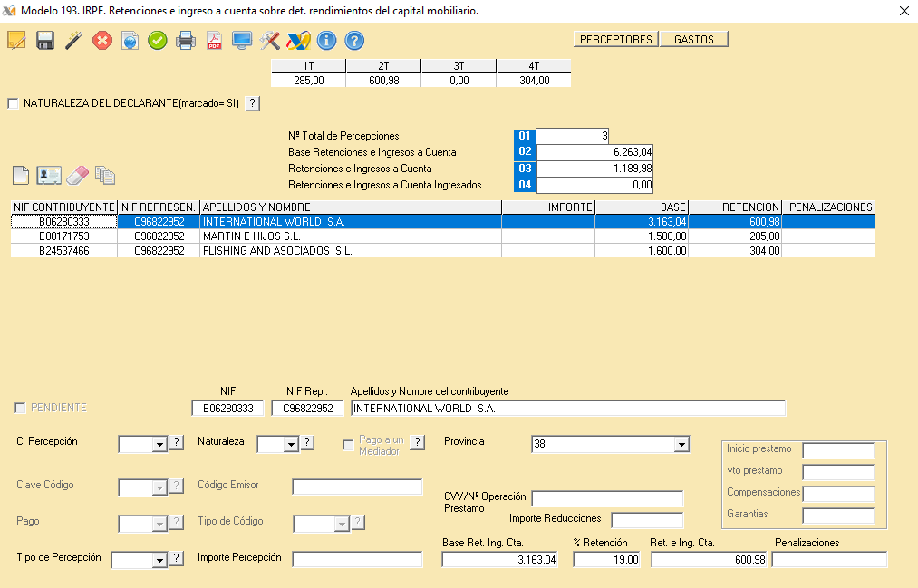Viewport: 918px width, 588px height.
Task: Expand the Tipo de Percepción dropdown
Action: (x=159, y=560)
